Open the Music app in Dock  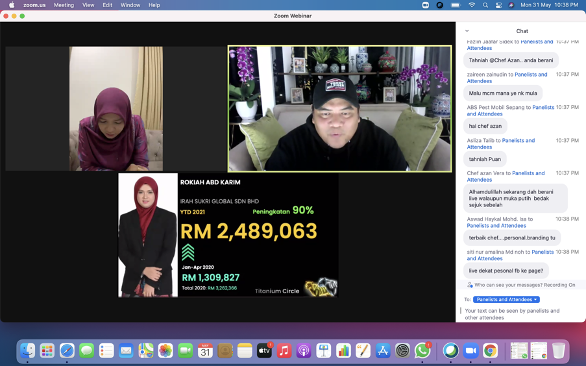[x=284, y=351]
